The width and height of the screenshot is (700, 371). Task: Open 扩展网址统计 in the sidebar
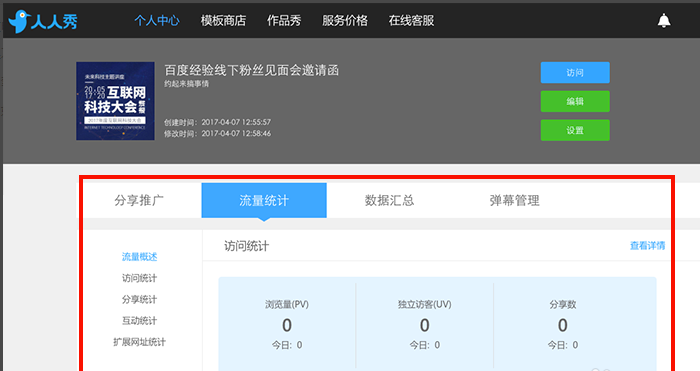point(139,342)
